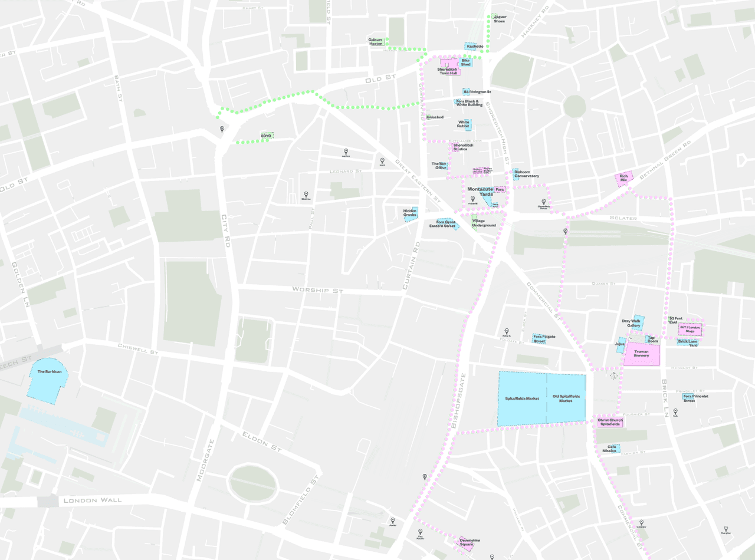Open The Barbican venue marker
This screenshot has height=560, width=755.
coord(48,381)
